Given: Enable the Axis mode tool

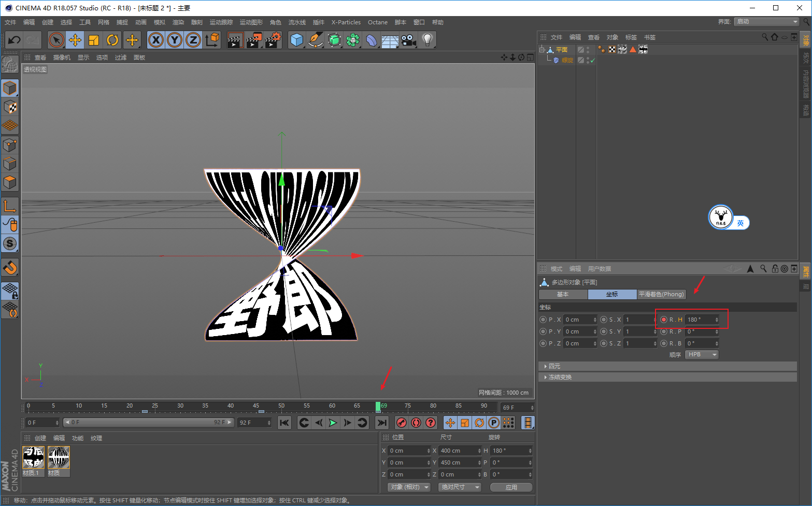Looking at the screenshot, I should (x=10, y=206).
